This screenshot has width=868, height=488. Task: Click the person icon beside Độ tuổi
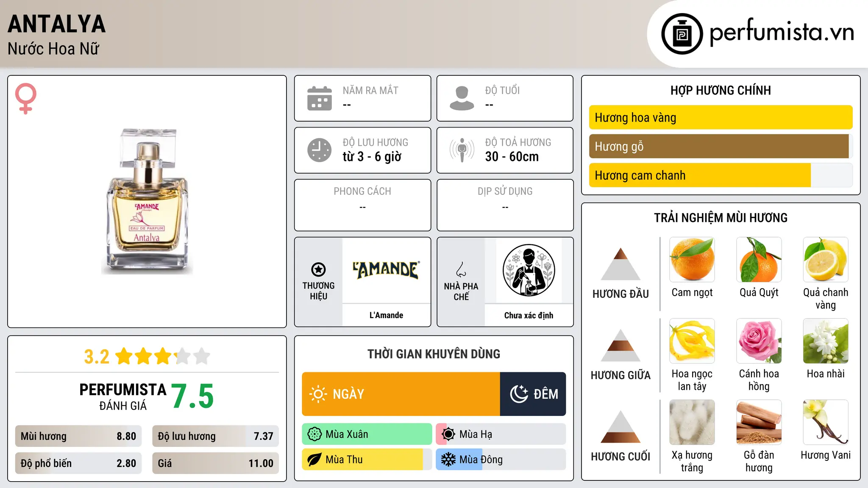point(462,98)
